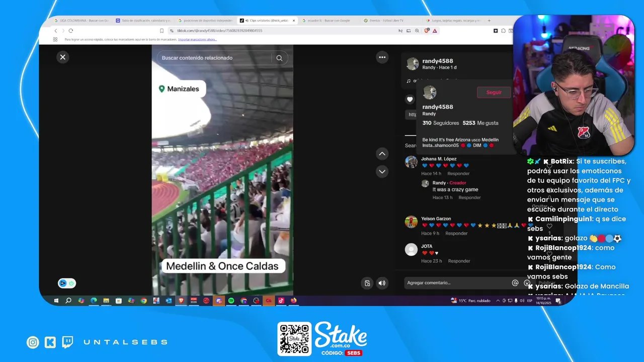Reply to JOTA's comment

[x=459, y=261]
